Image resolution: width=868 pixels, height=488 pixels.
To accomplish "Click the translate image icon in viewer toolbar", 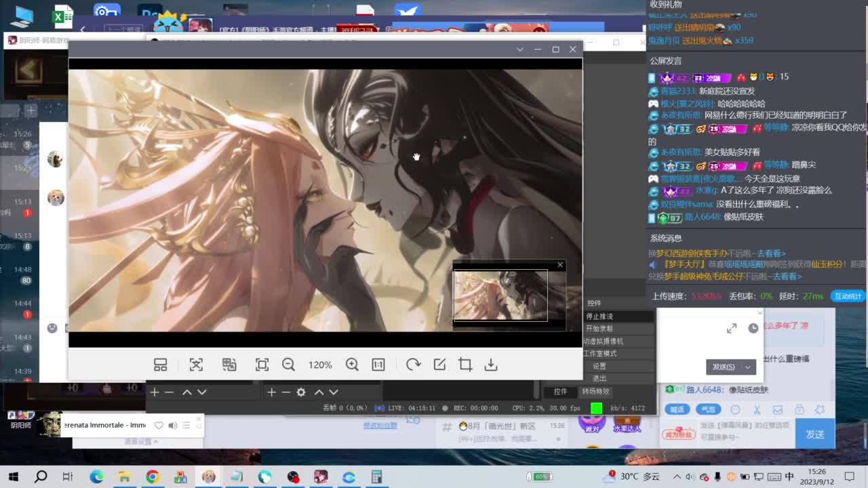I will [229, 365].
